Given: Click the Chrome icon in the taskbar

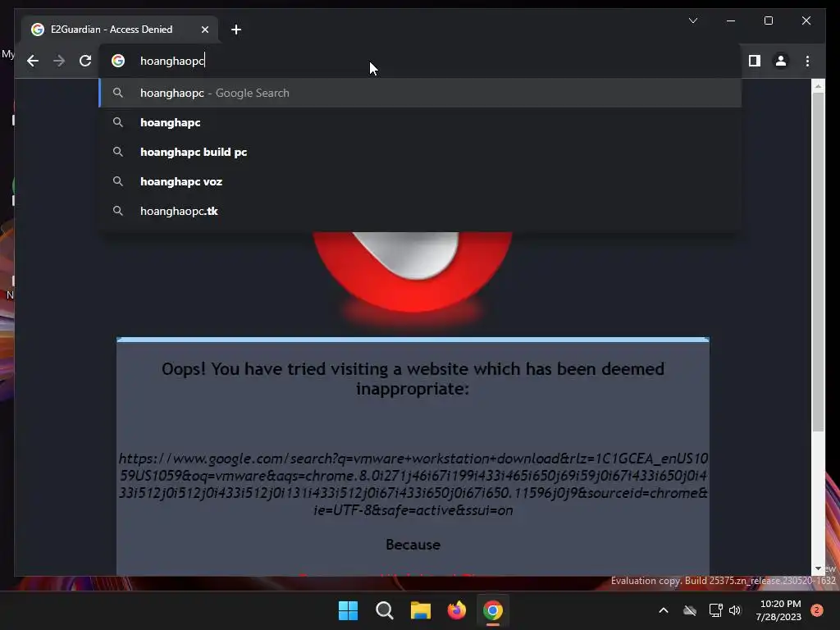Looking at the screenshot, I should (x=493, y=610).
